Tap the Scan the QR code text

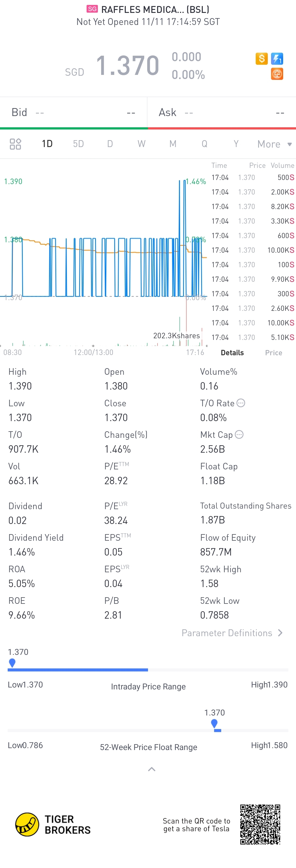click(196, 825)
